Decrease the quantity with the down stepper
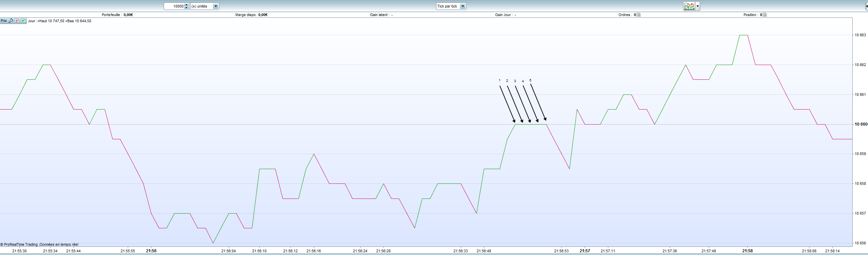868x255 pixels. click(187, 8)
